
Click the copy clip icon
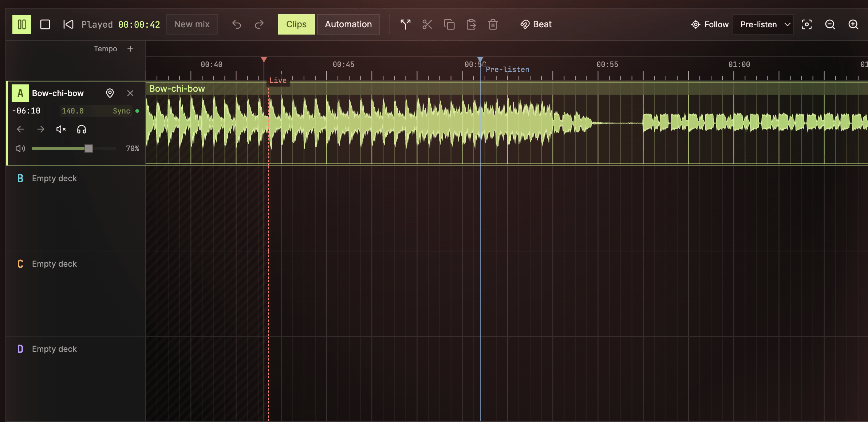click(449, 24)
